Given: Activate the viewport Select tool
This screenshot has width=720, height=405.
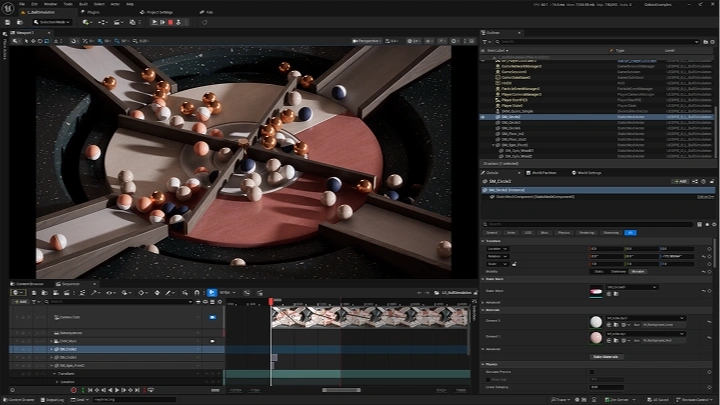Looking at the screenshot, I should [x=26, y=41].
